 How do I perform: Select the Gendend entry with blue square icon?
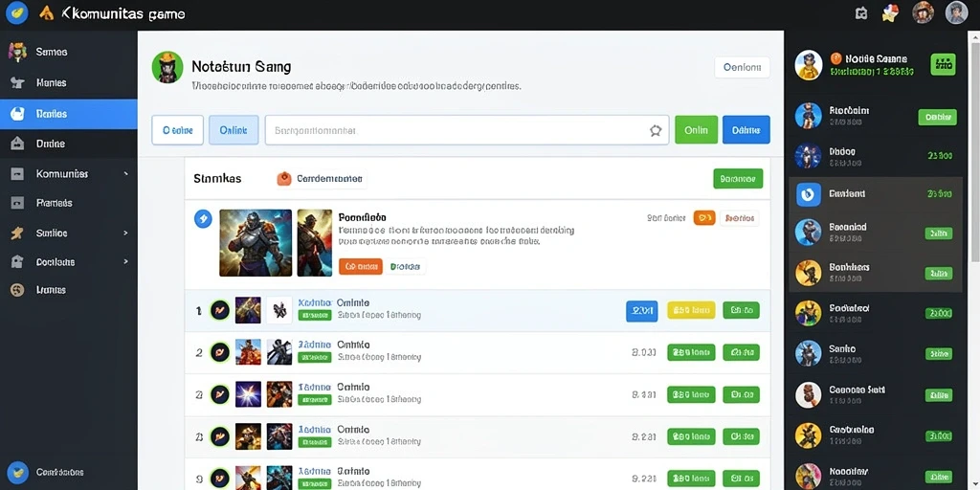coord(876,193)
